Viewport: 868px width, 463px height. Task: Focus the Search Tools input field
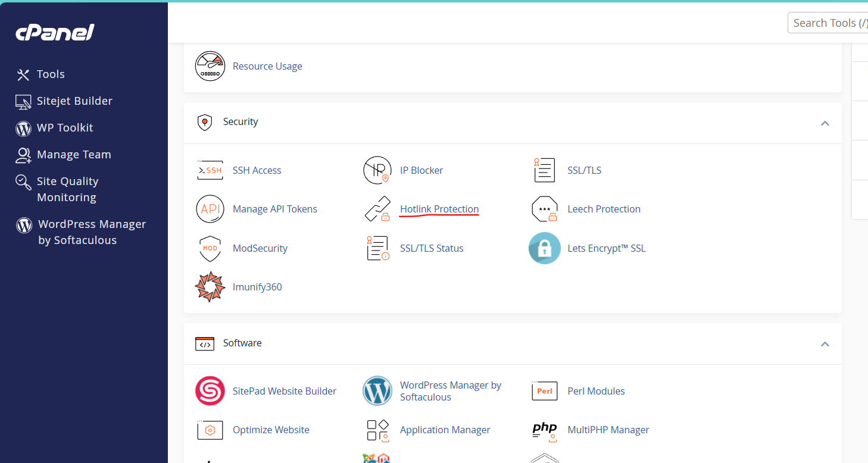[828, 23]
